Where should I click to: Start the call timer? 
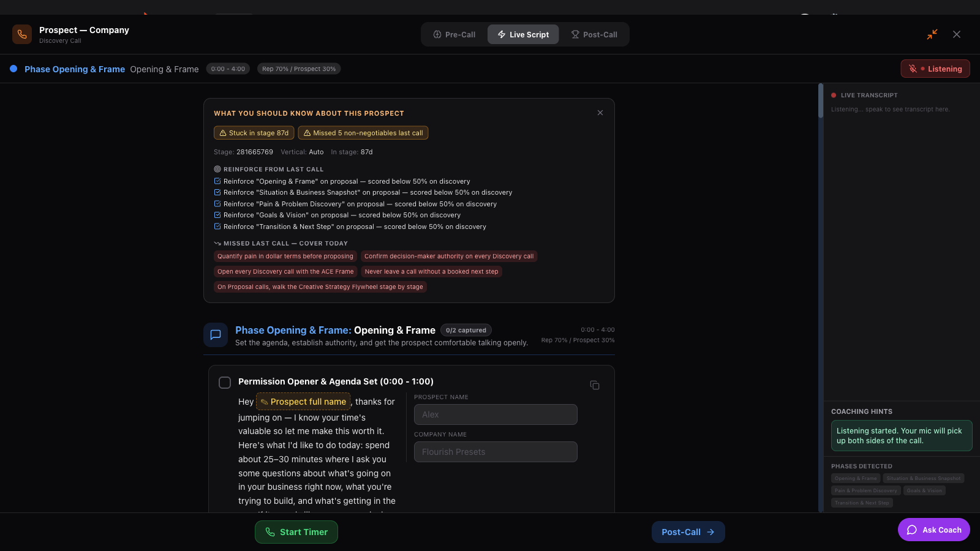point(296,532)
